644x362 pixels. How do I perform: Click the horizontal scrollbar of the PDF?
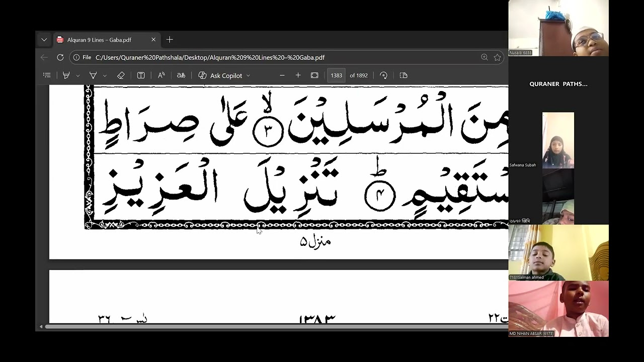click(x=276, y=327)
